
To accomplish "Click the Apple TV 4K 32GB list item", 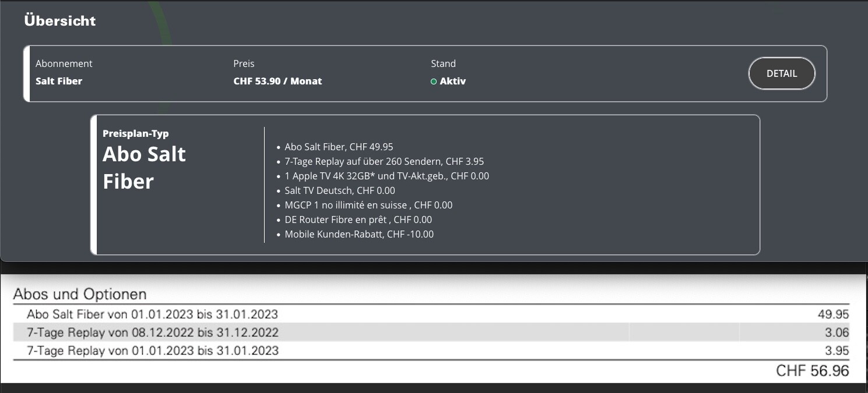I will tap(386, 176).
